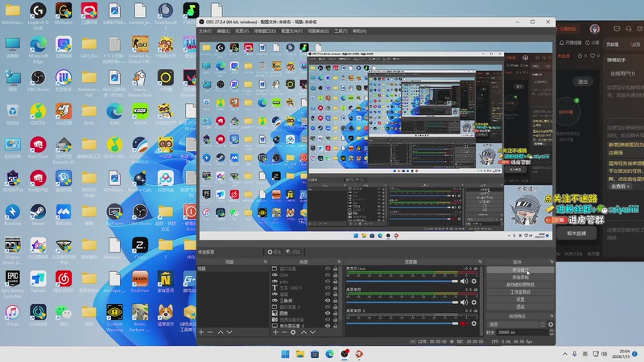Click the 开始录制 button
This screenshot has width=644, height=362.
(520, 278)
